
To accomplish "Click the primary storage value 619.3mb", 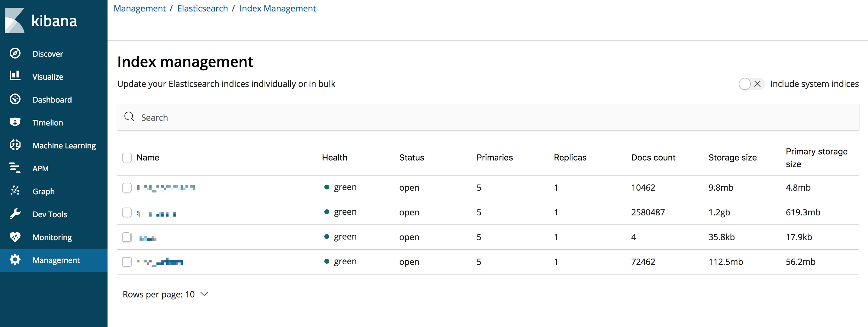I will [x=803, y=212].
